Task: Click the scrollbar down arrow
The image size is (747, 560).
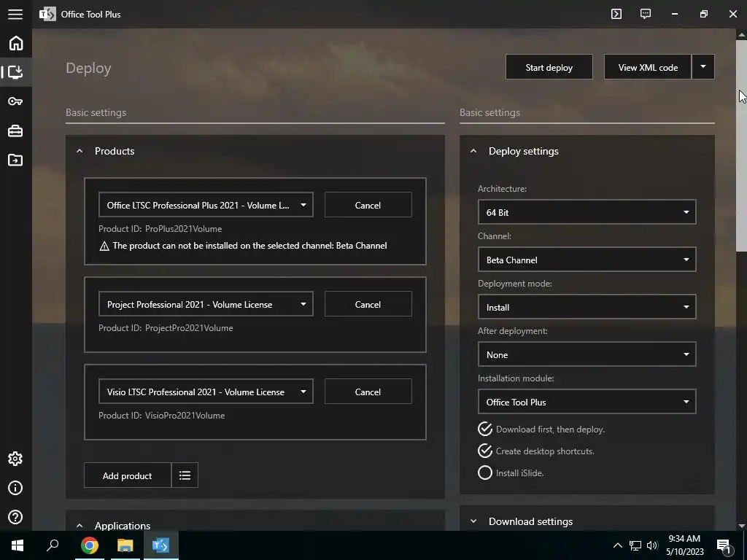Action: click(x=741, y=526)
